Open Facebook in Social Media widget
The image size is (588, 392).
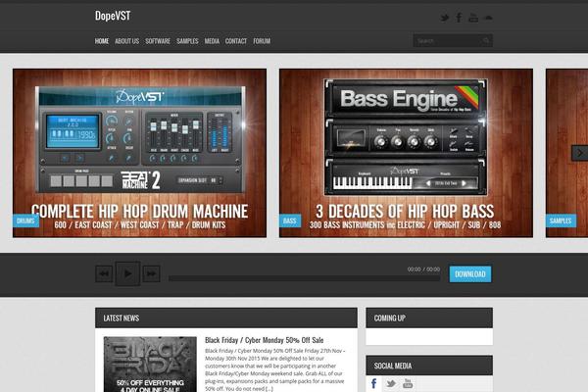374,383
